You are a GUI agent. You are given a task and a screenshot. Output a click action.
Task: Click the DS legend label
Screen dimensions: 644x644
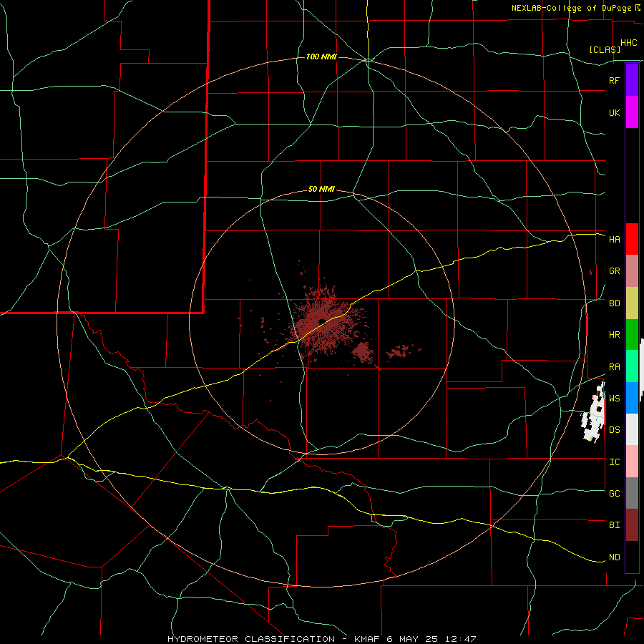click(614, 429)
